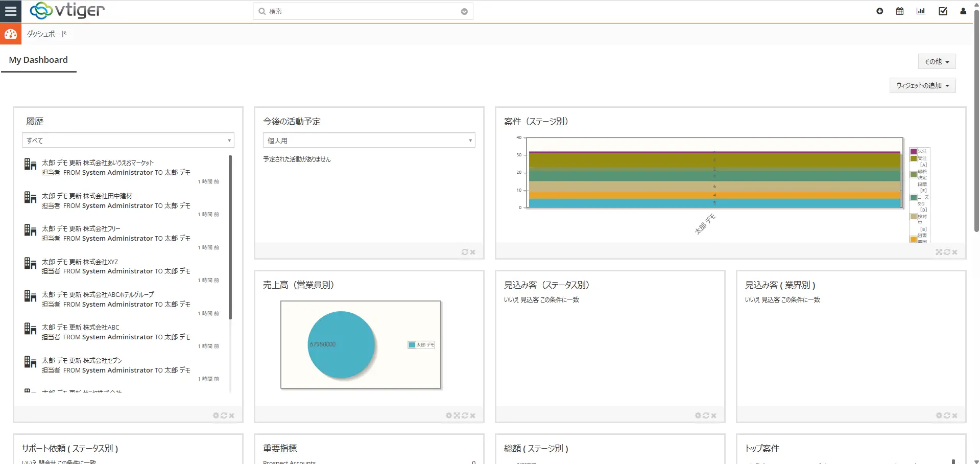Open the Calendar icon in header
Viewport: 980px width, 464px height.
point(900,11)
